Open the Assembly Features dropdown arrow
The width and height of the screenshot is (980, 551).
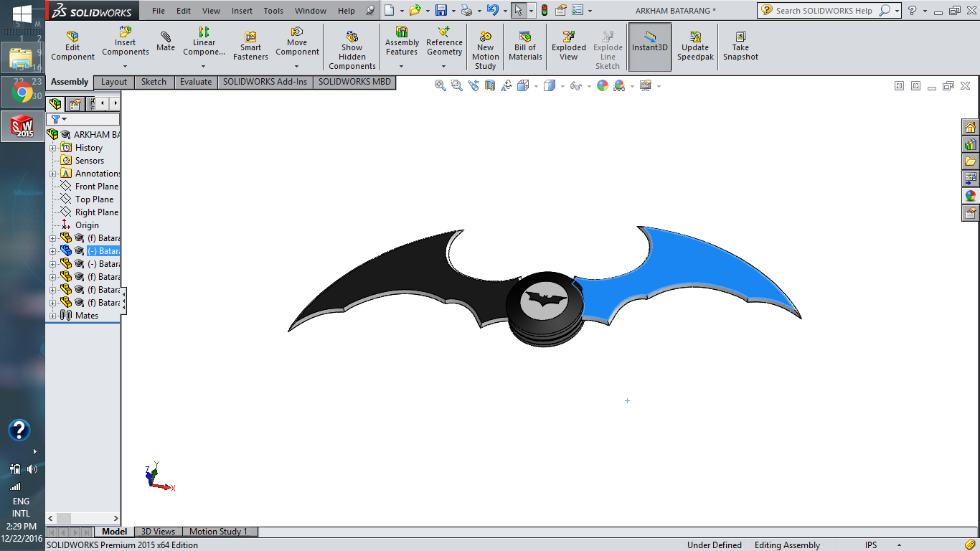[402, 66]
